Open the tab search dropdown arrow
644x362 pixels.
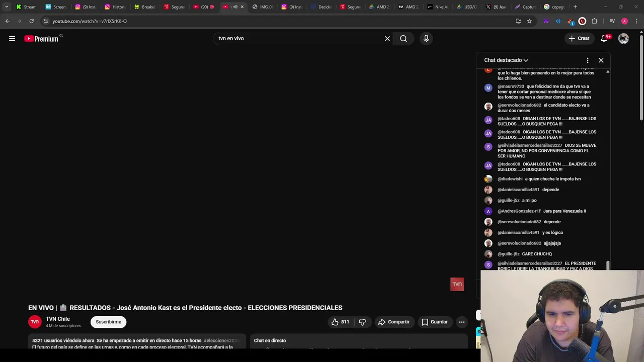[x=7, y=7]
